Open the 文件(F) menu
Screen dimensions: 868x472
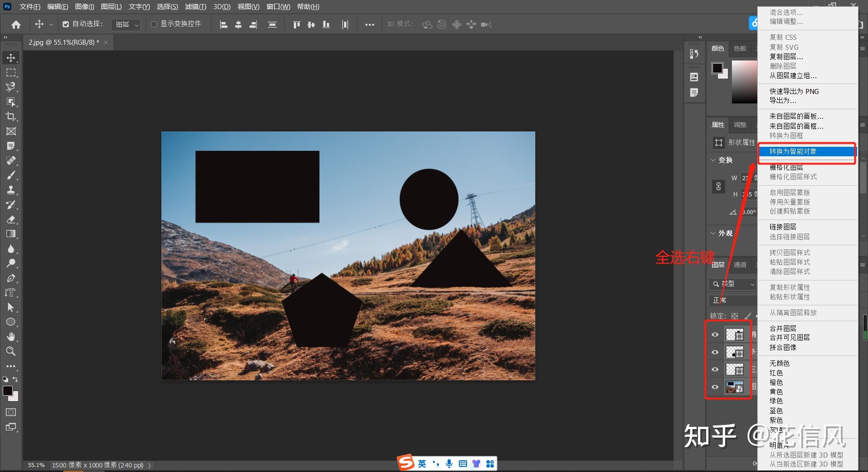click(30, 7)
